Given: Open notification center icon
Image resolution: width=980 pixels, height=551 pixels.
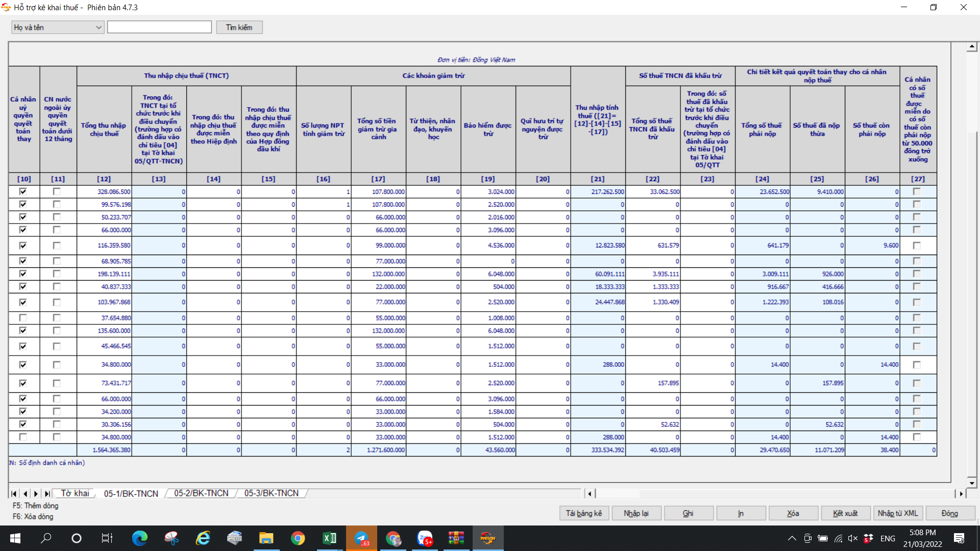Looking at the screenshot, I should click(x=959, y=538).
